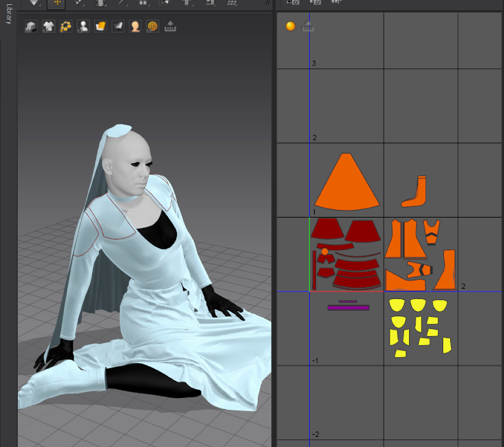Select the orange boot-shaped pattern piece
Screen dimensions: 504x447
[x=414, y=191]
